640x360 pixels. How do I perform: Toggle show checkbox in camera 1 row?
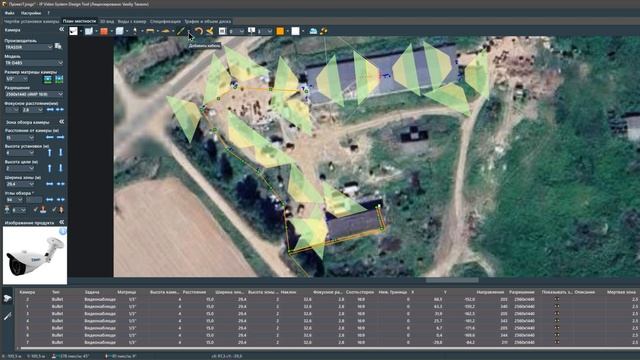tap(557, 307)
